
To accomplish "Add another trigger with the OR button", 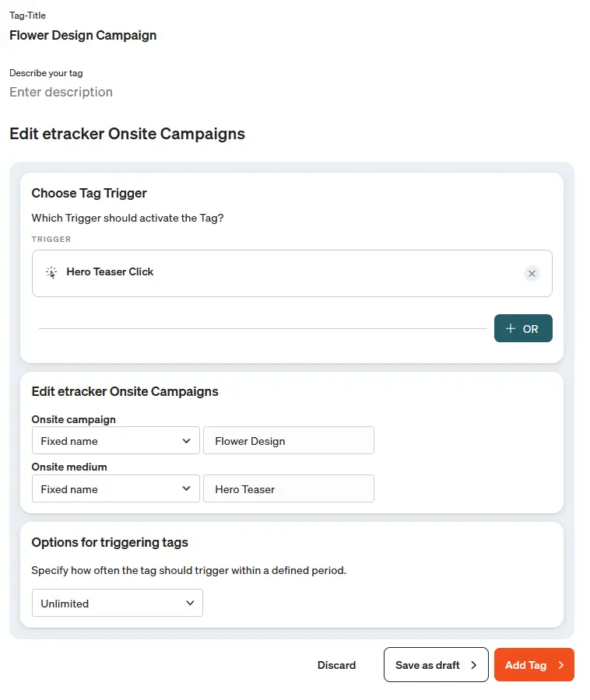I will click(x=523, y=328).
